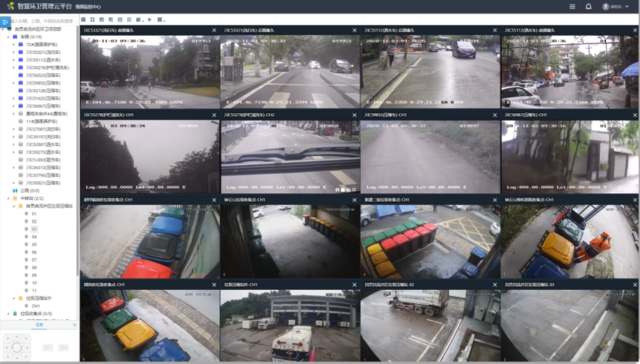640x364 pixels.
Task: Click the platform logo in top-left corner
Action: (x=11, y=6)
